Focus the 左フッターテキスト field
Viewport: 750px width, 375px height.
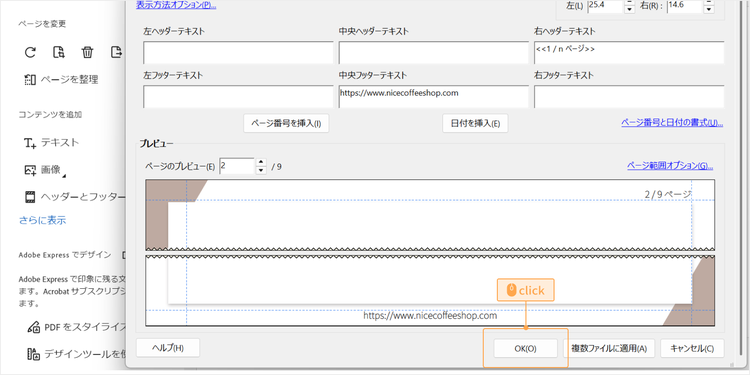pos(238,97)
